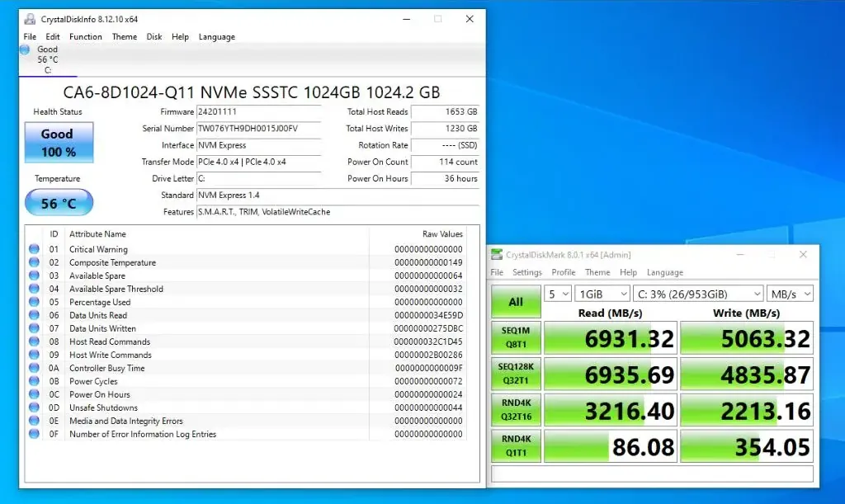Run the SEQ1M Q8T1 benchmark
The image size is (845, 504).
(516, 337)
